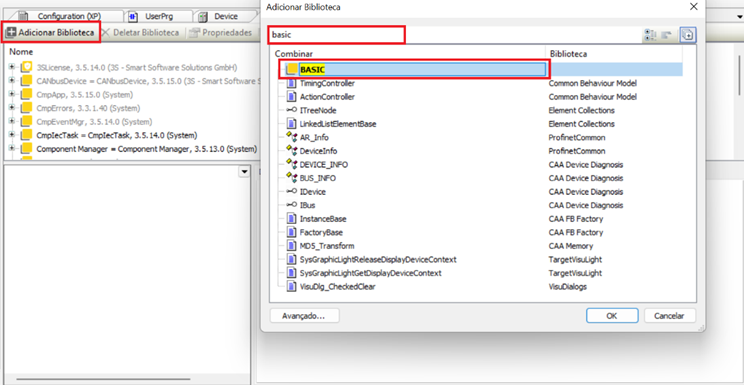The width and height of the screenshot is (744, 385).
Task: Expand the CmpEventMgr library node
Action: point(11,121)
